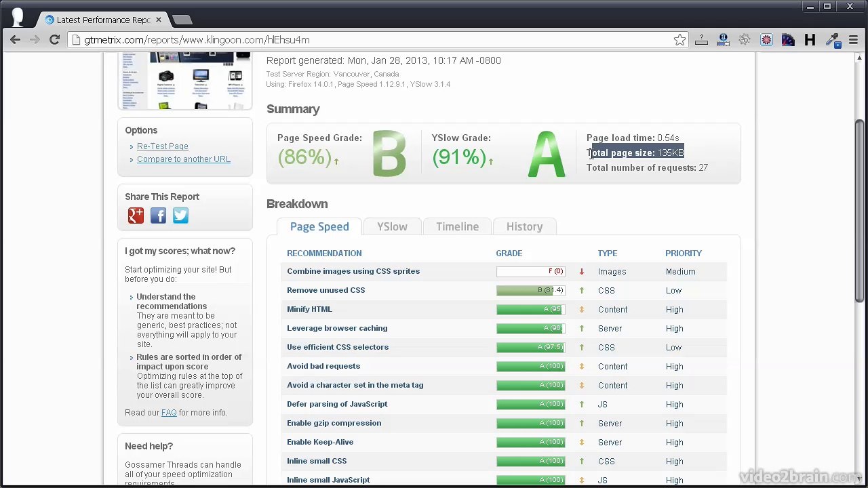This screenshot has height=488, width=868.
Task: Click the Page Speed Grade 86% value
Action: [304, 157]
